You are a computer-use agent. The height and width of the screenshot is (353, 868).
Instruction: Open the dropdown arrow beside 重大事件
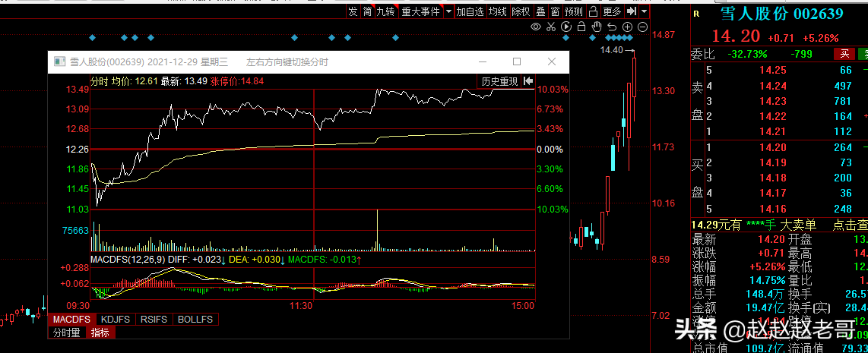tap(448, 11)
